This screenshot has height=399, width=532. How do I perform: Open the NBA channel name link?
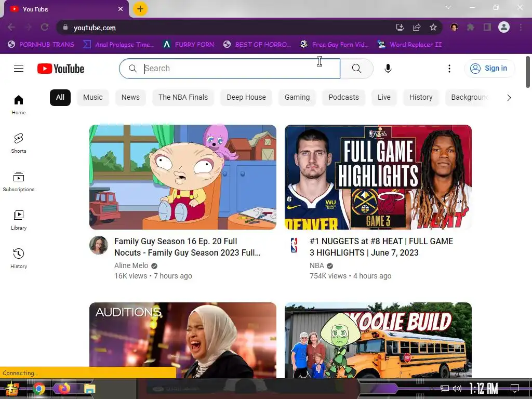click(x=316, y=265)
